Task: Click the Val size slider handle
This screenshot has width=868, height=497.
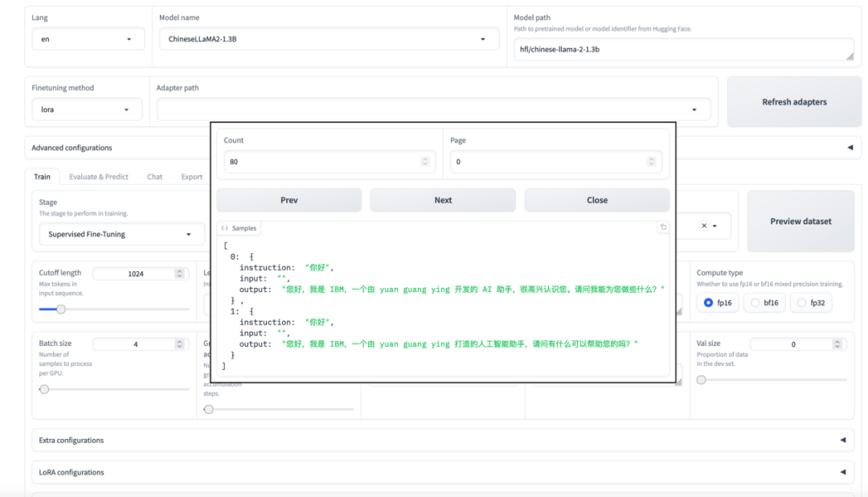Action: [702, 380]
